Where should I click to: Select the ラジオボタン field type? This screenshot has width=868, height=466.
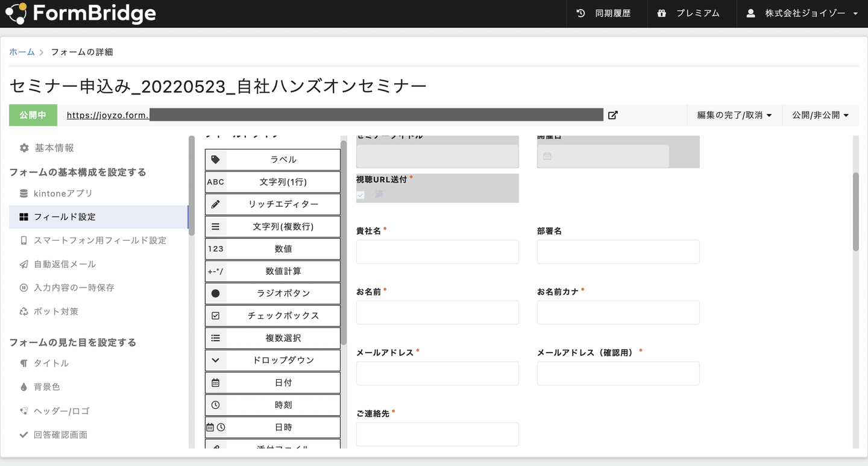(x=272, y=294)
